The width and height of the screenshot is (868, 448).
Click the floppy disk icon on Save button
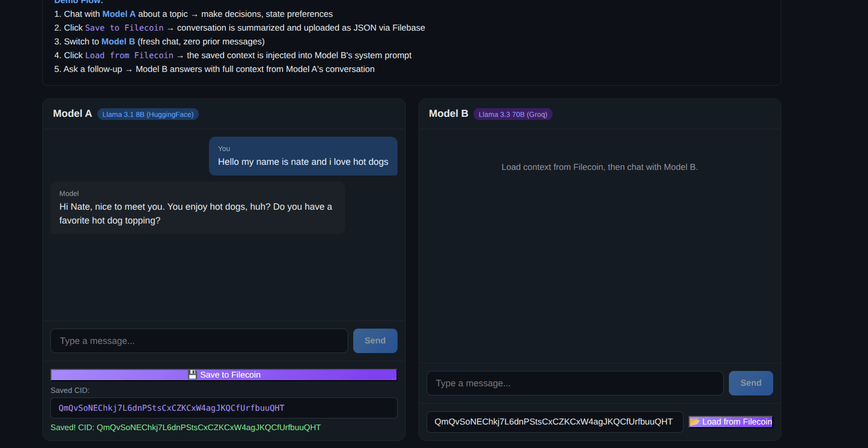pos(193,375)
